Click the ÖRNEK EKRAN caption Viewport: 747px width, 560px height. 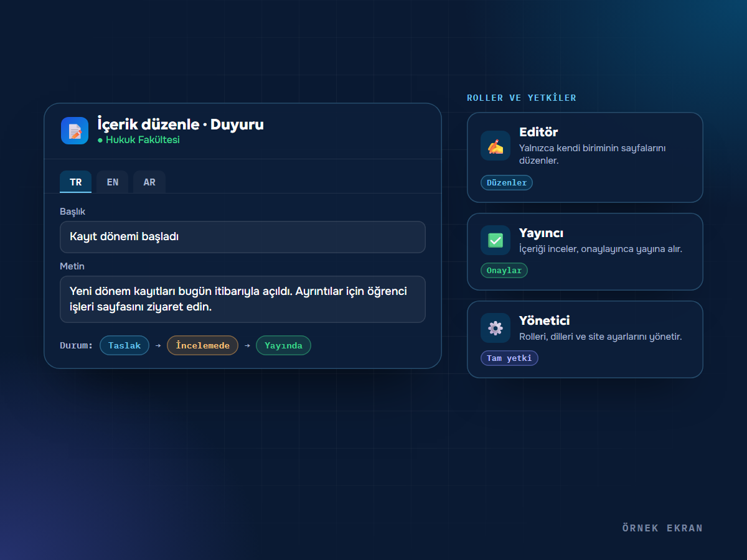(662, 528)
